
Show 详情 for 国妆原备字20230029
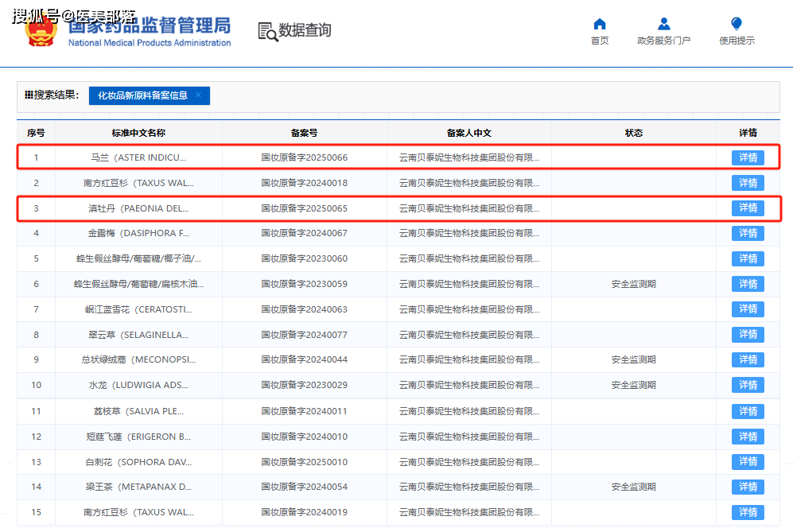[748, 385]
